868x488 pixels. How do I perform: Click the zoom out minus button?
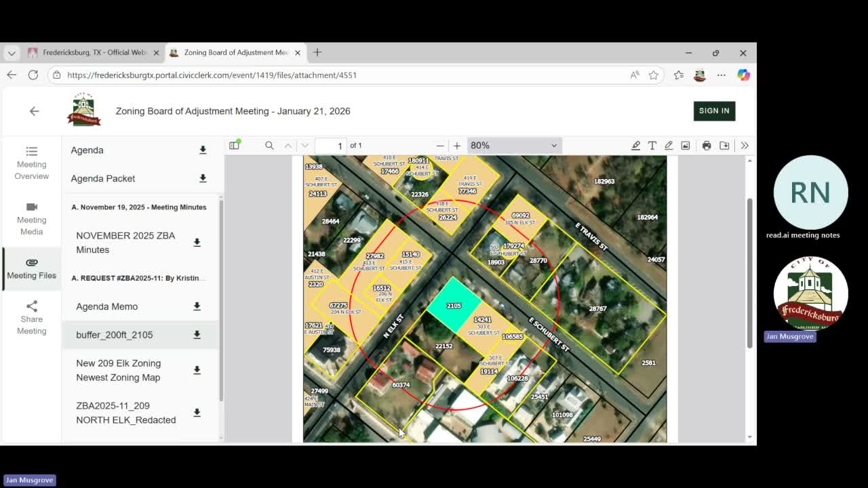[440, 145]
